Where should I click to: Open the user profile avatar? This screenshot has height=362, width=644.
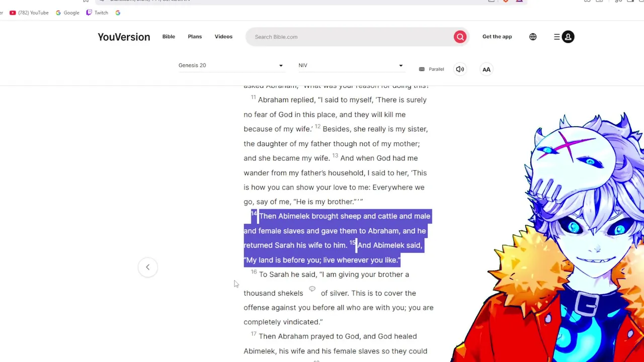point(568,37)
